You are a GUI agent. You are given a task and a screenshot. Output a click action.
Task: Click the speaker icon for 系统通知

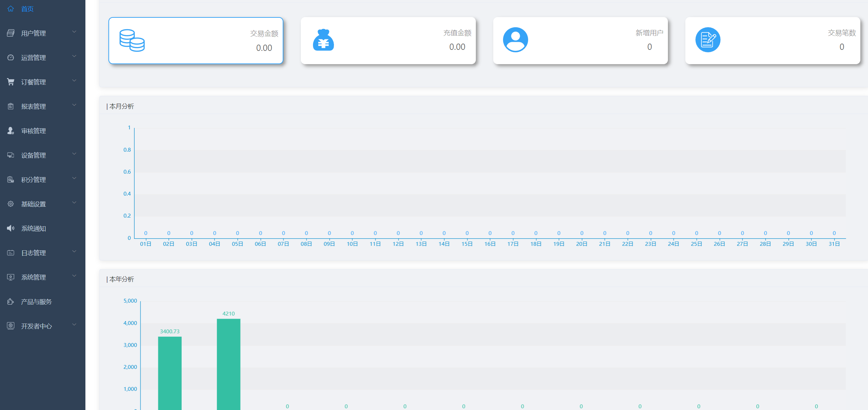point(10,228)
